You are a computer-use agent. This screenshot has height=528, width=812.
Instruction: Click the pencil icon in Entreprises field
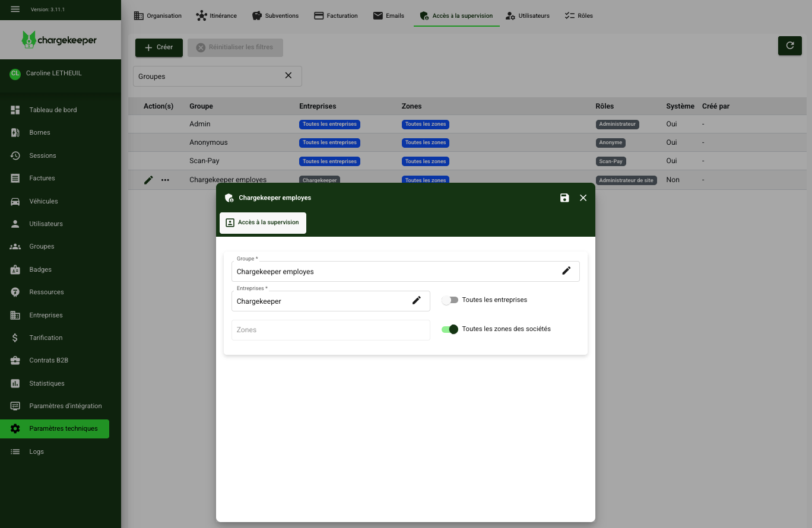coord(417,301)
